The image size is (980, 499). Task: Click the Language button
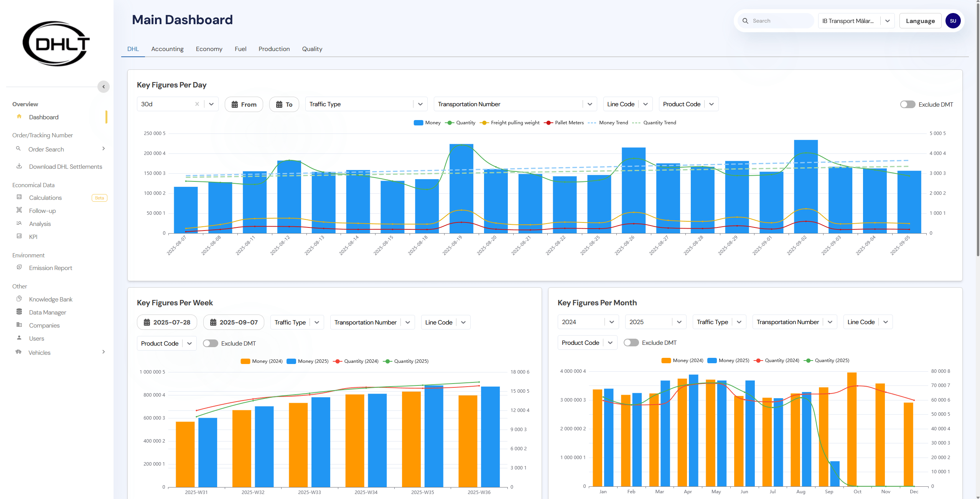920,21
